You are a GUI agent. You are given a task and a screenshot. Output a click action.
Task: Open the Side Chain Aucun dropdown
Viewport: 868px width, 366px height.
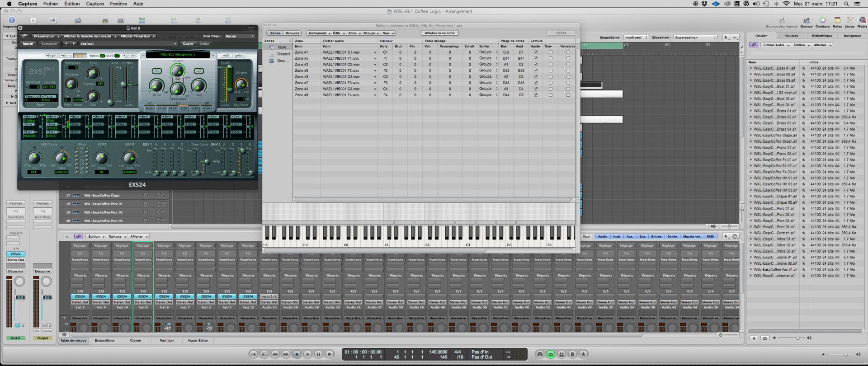coord(239,36)
